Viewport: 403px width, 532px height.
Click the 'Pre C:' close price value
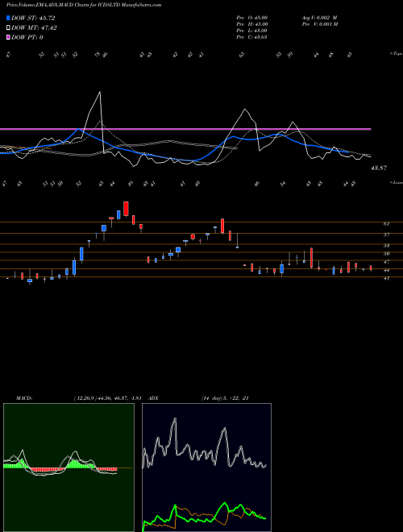click(x=252, y=37)
